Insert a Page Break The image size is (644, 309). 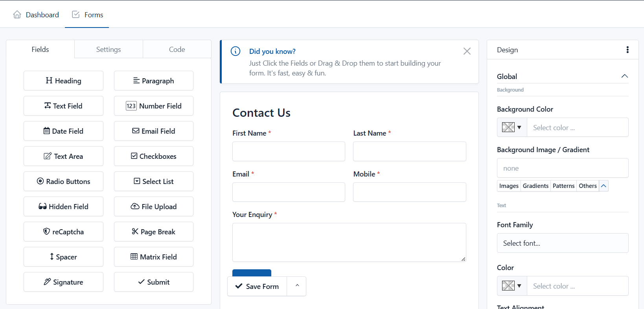(154, 232)
